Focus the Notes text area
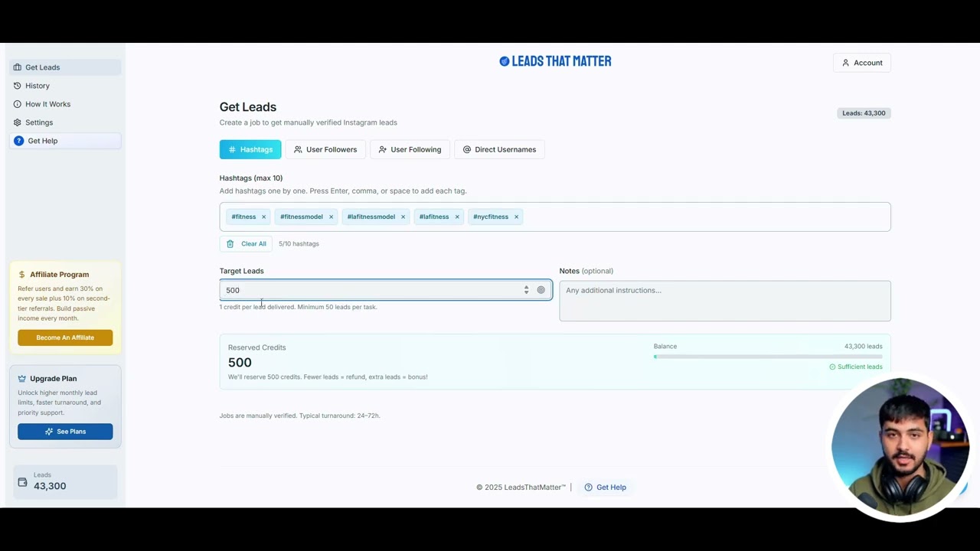Image resolution: width=980 pixels, height=551 pixels. 725,301
